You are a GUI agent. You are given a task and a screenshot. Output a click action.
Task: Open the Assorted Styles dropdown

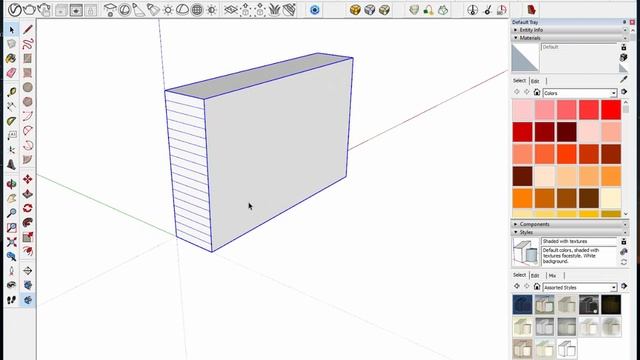click(579, 287)
